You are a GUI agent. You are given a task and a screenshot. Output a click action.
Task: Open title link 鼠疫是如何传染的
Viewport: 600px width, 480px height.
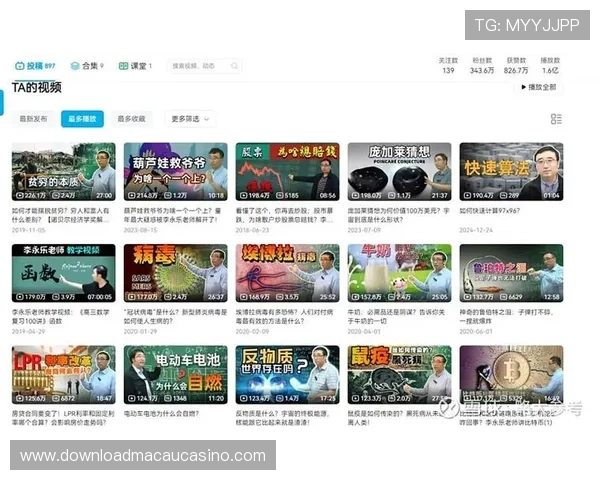394,418
